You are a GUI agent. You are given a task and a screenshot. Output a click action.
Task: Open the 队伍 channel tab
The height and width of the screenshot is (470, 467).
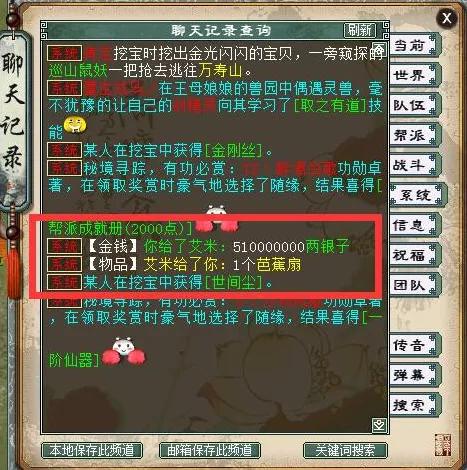tap(413, 105)
